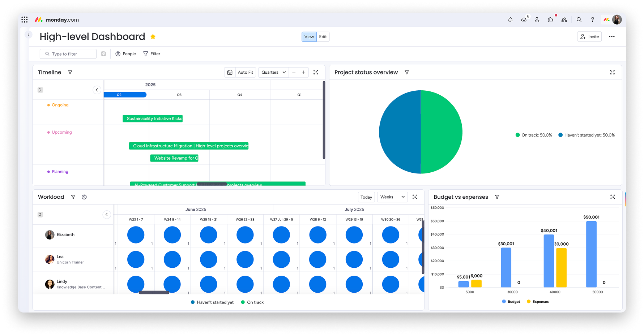Expand Workload widget to fullscreen

(x=415, y=197)
